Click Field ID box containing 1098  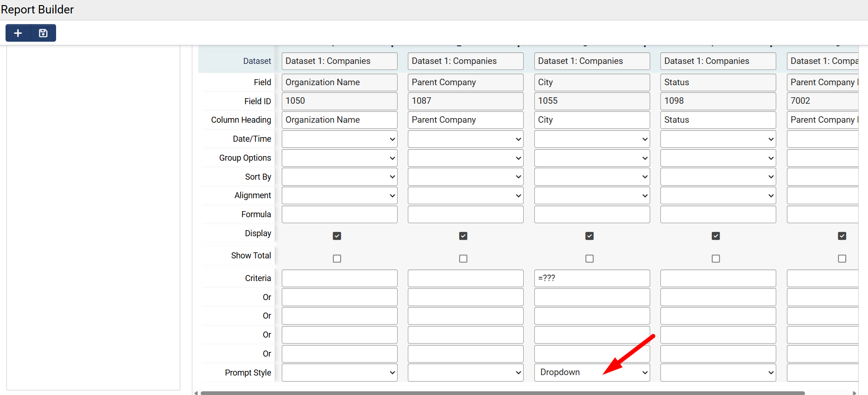pos(718,101)
